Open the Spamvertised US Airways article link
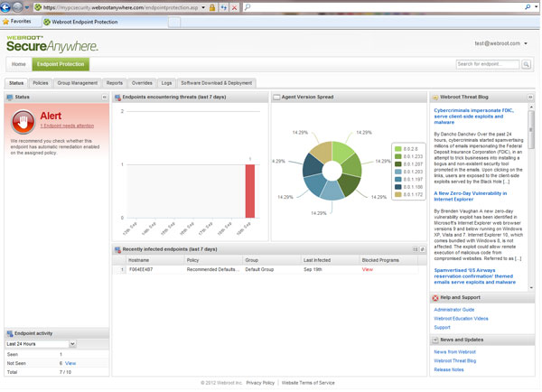Viewport: 542px width, 392px height. tap(474, 276)
